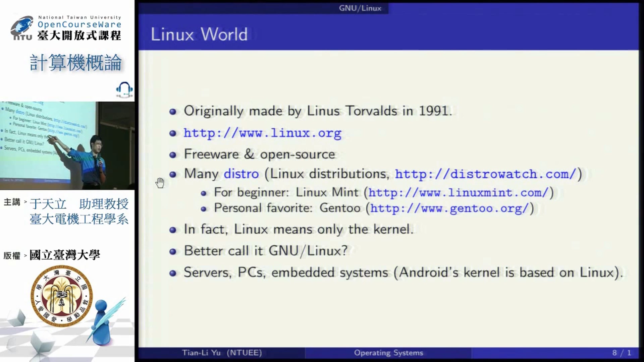Screen dimensions: 644x362
Task: Click the 'Linux World' slide title
Action: [x=199, y=34]
